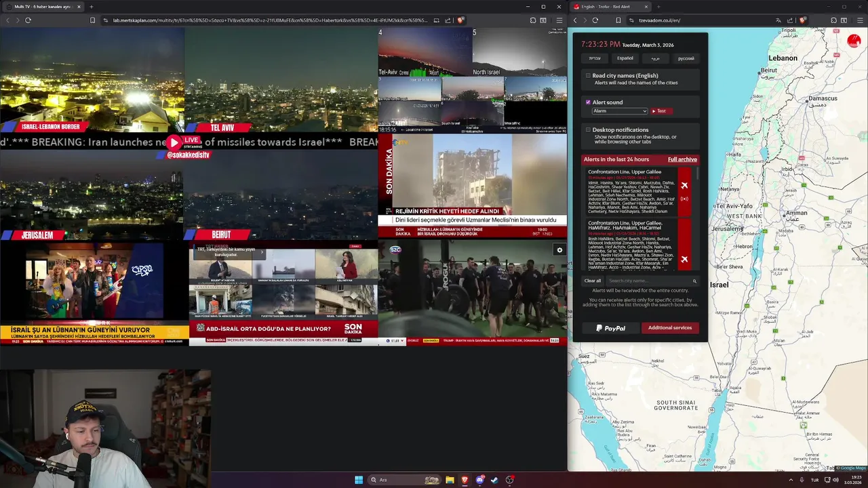Select the Tel Aviv camera feed
This screenshot has width=868, height=488.
[x=281, y=79]
